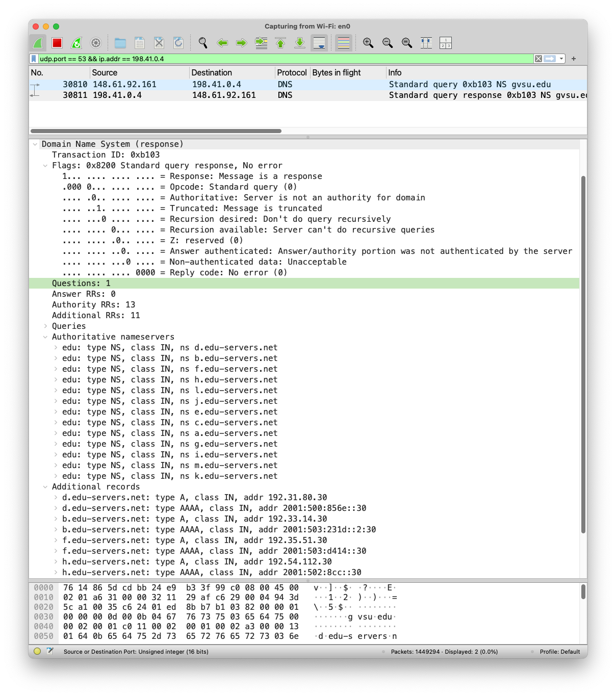
Task: Reset text to normal size
Action: [407, 43]
